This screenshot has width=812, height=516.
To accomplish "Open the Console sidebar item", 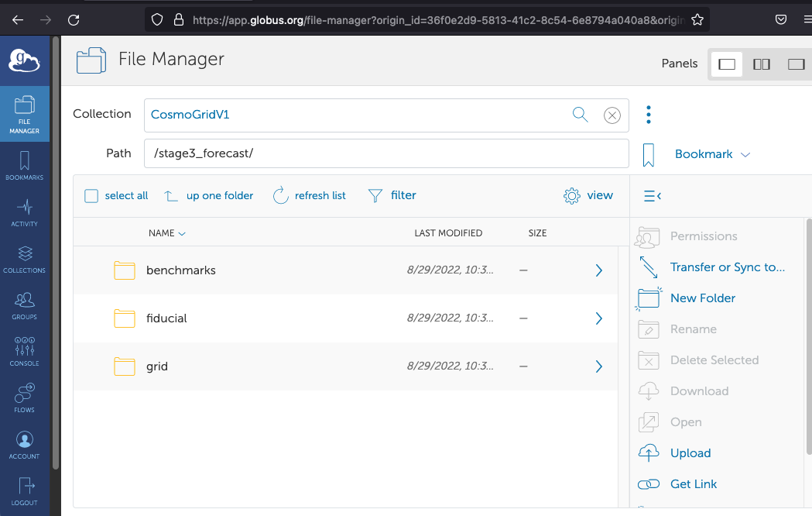I will tap(24, 351).
